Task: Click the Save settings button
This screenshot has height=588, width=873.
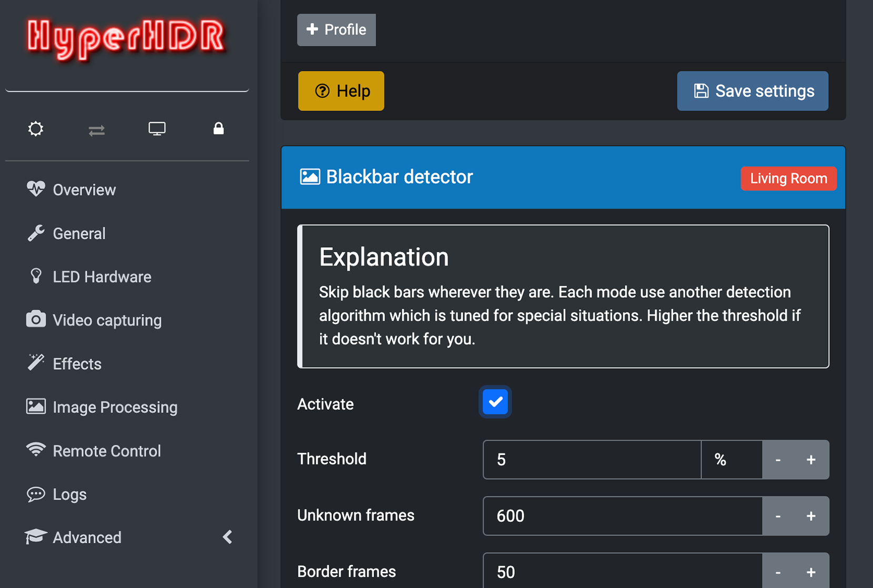Action: [752, 90]
